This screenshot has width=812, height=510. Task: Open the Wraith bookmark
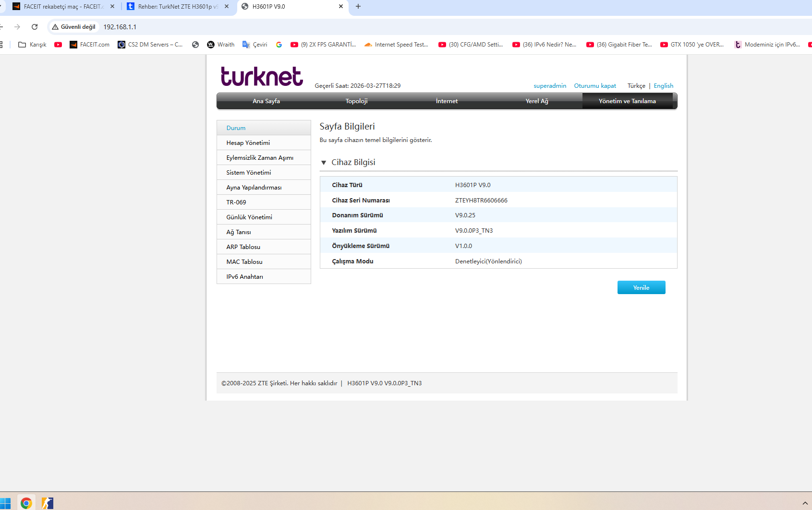[221, 45]
